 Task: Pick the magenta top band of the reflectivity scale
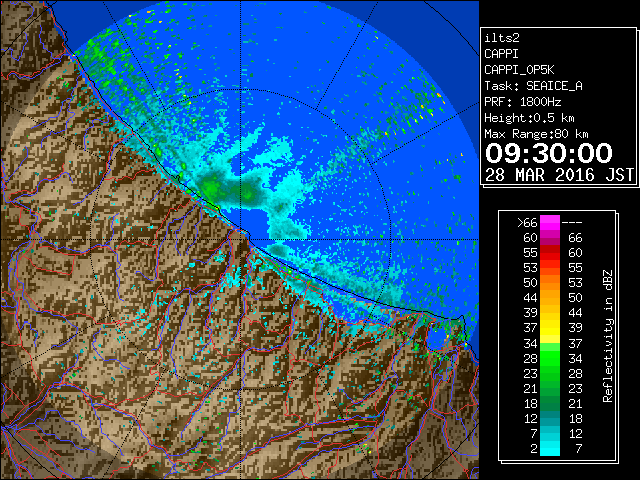[550, 223]
